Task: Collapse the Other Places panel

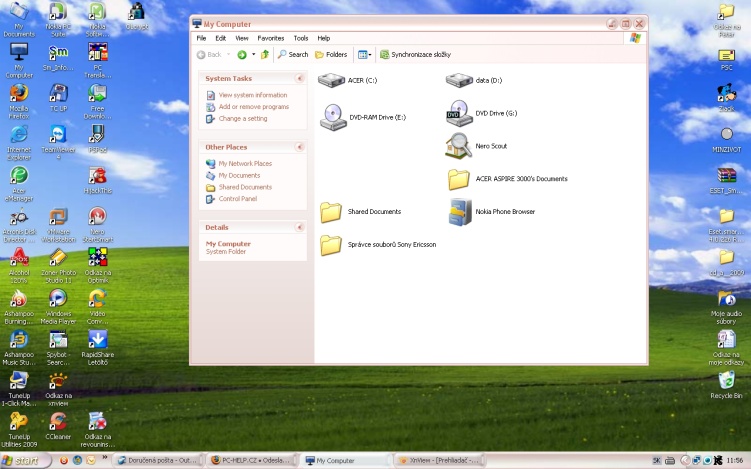Action: pos(299,147)
